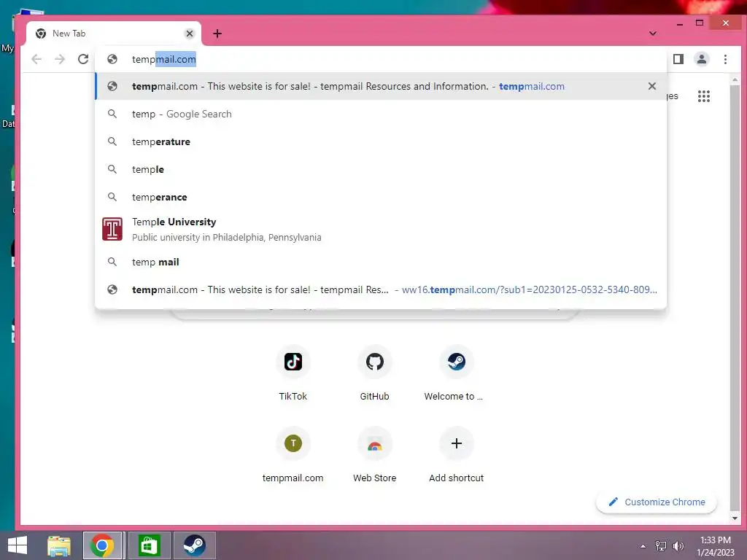The height and width of the screenshot is (560, 747).
Task: Open the tempmail.com shortcut tile
Action: [293, 454]
